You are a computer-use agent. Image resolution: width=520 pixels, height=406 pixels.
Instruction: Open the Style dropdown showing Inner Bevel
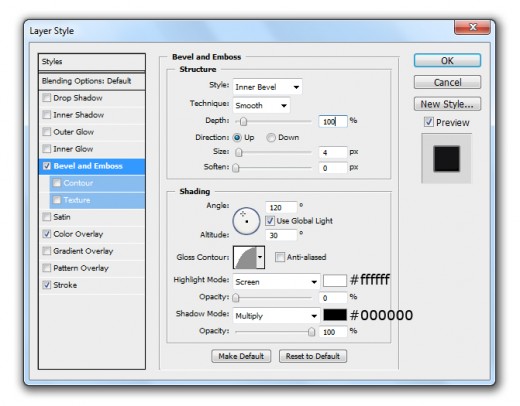(267, 87)
